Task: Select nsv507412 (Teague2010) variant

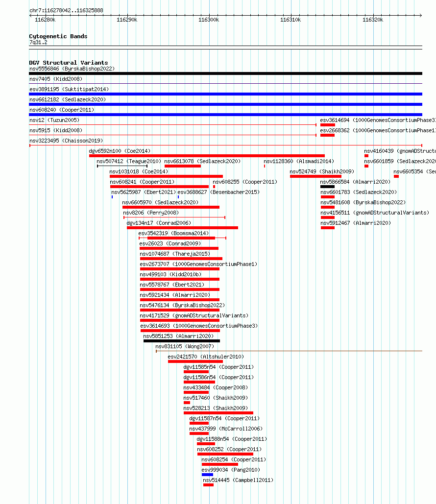Action: [129, 161]
